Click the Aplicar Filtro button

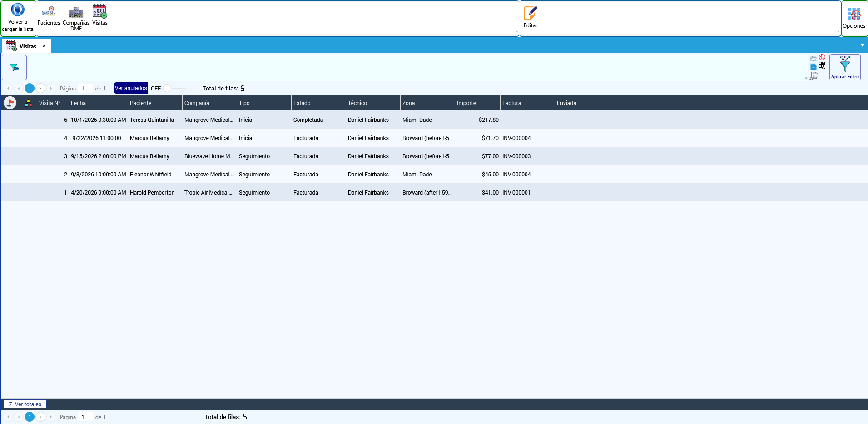[x=845, y=67]
